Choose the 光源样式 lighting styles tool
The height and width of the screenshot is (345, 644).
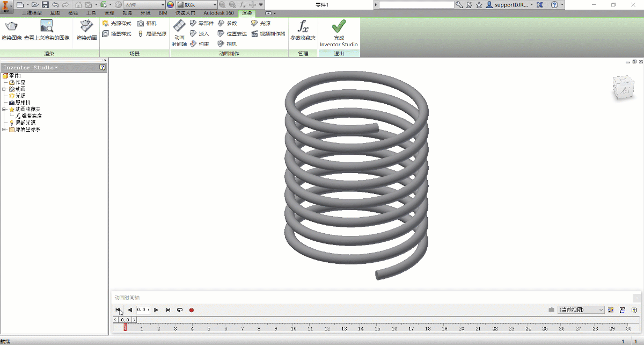(116, 24)
